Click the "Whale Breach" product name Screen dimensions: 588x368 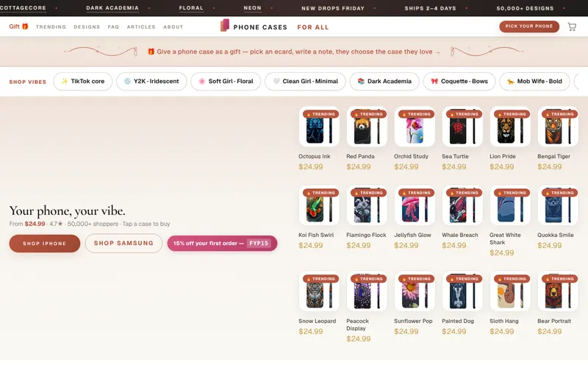coord(460,235)
